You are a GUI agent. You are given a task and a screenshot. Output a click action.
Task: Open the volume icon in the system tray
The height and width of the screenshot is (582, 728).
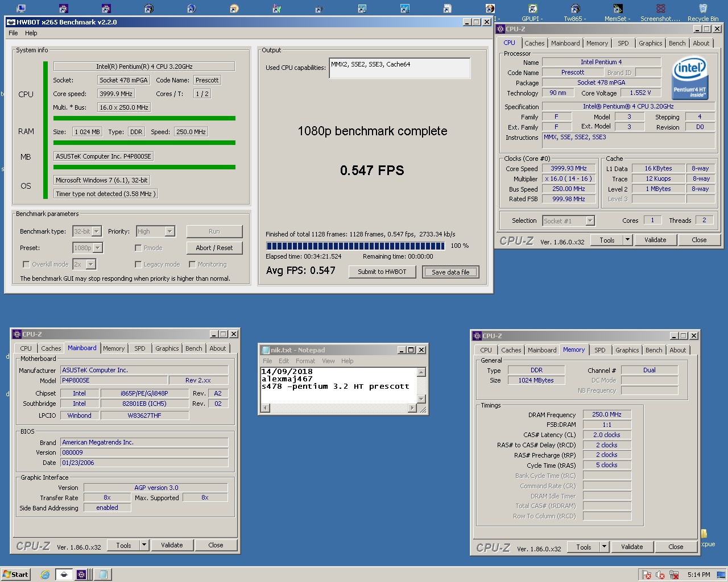point(660,575)
